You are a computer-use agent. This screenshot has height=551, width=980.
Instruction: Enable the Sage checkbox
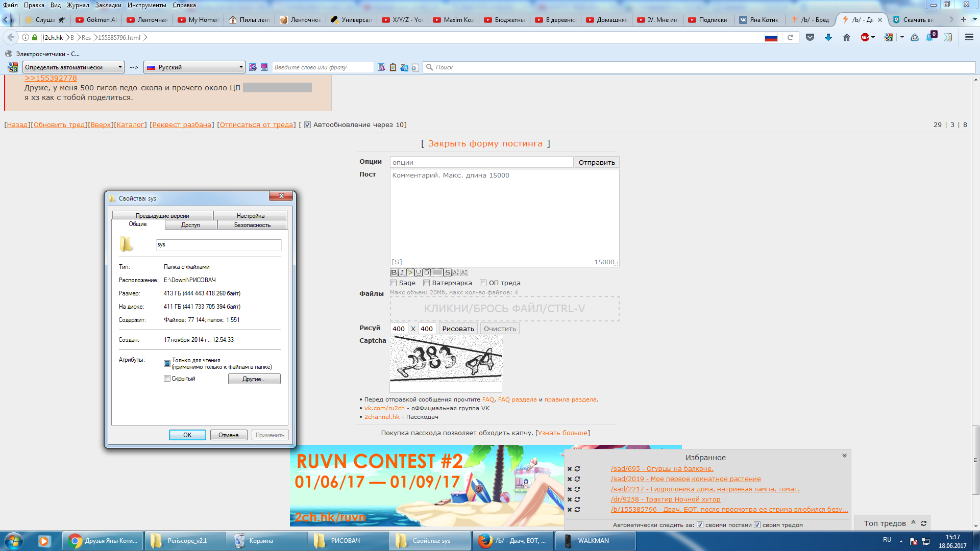tap(394, 283)
